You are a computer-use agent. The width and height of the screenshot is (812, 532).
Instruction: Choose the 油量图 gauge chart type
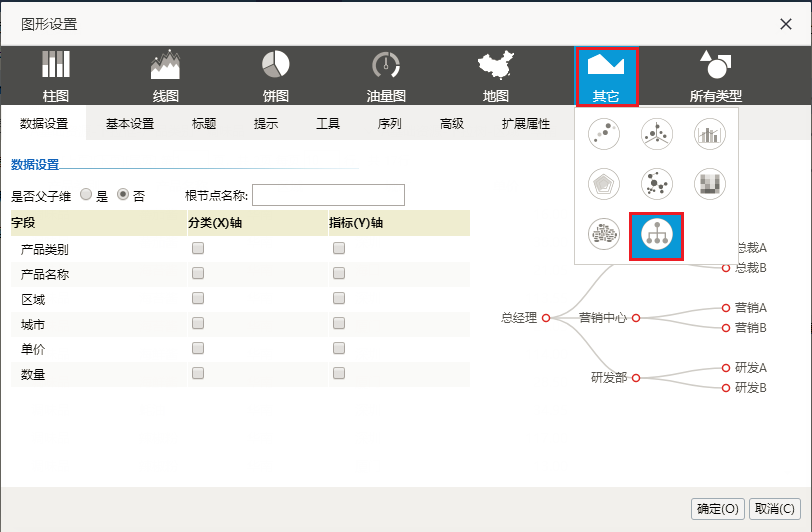pyautogui.click(x=386, y=76)
